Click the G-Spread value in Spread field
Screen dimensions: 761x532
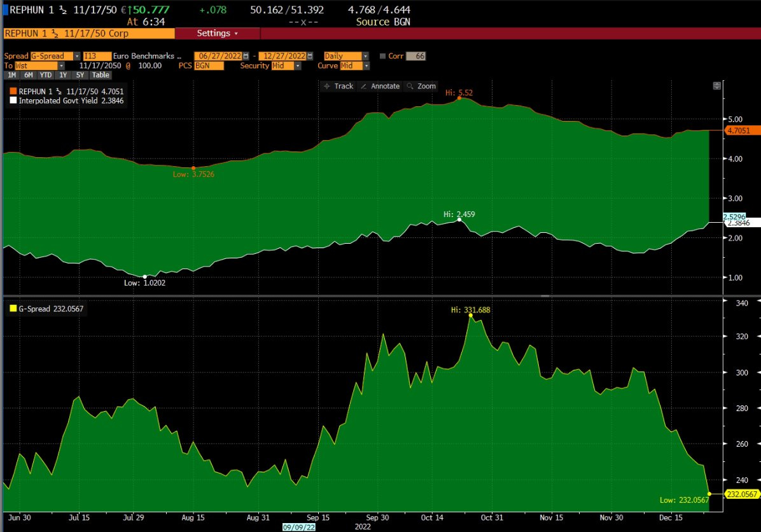(x=52, y=56)
